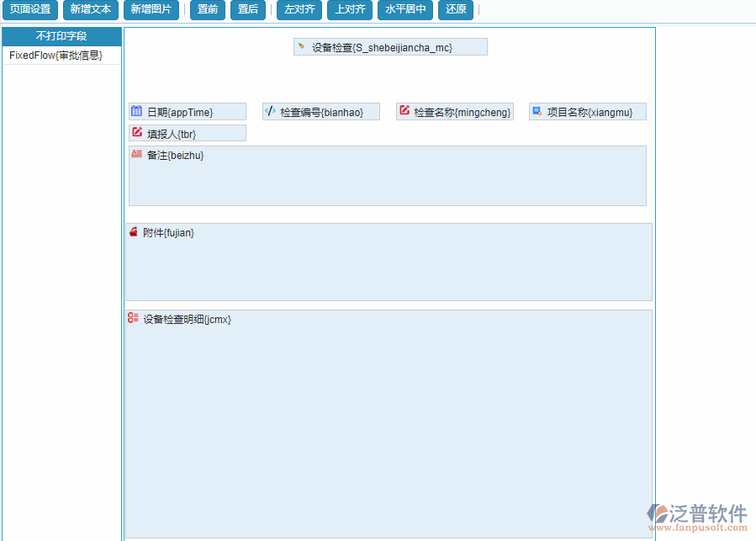Click the edit icon beside 检查名称{mingcheng}

pyautogui.click(x=404, y=110)
